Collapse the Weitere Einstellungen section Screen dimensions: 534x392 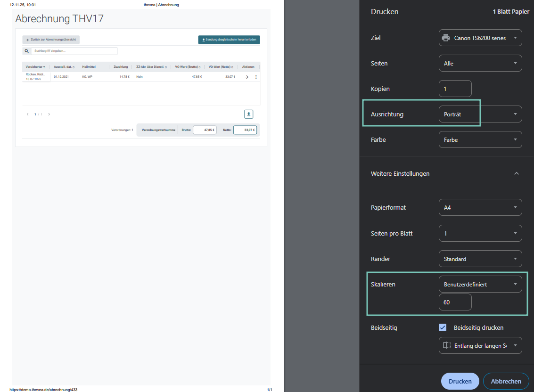pyautogui.click(x=516, y=174)
